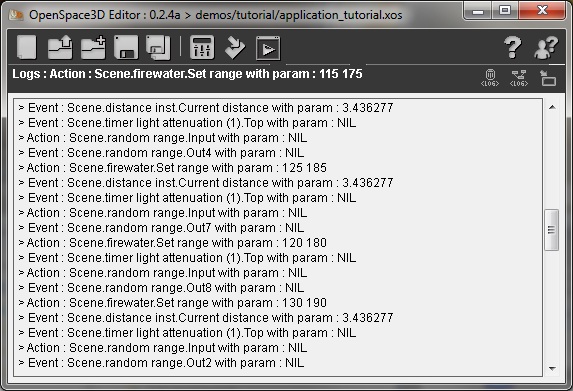
Task: Click the Logs status text header
Action: (187, 74)
